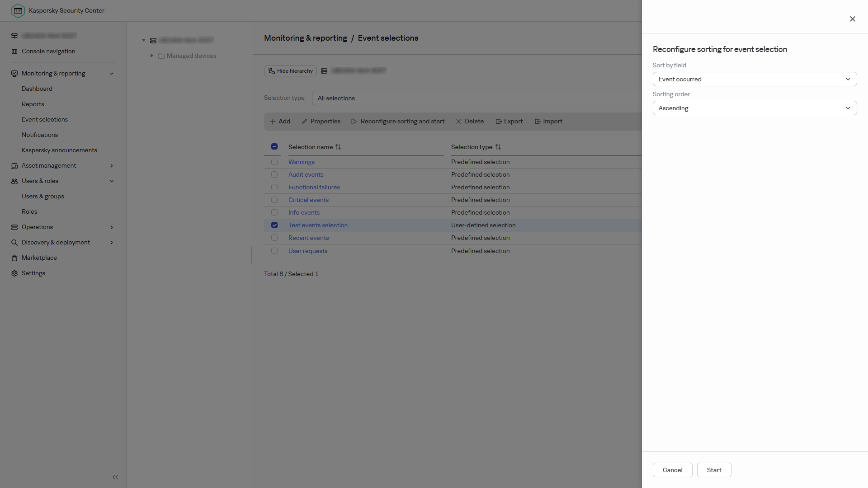Screen dimensions: 868x488
Task: Expand the Managed devices tree arrow
Action: coord(152,56)
